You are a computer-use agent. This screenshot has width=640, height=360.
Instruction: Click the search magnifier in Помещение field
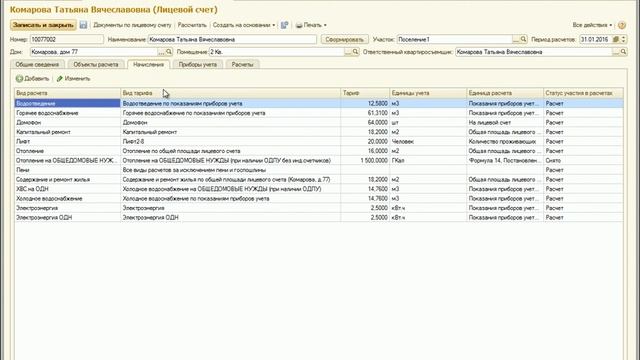pyautogui.click(x=355, y=52)
